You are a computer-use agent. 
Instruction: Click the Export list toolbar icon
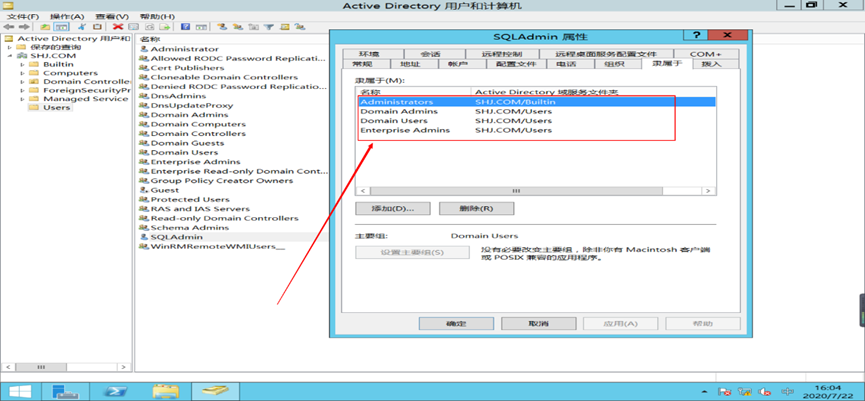click(164, 26)
